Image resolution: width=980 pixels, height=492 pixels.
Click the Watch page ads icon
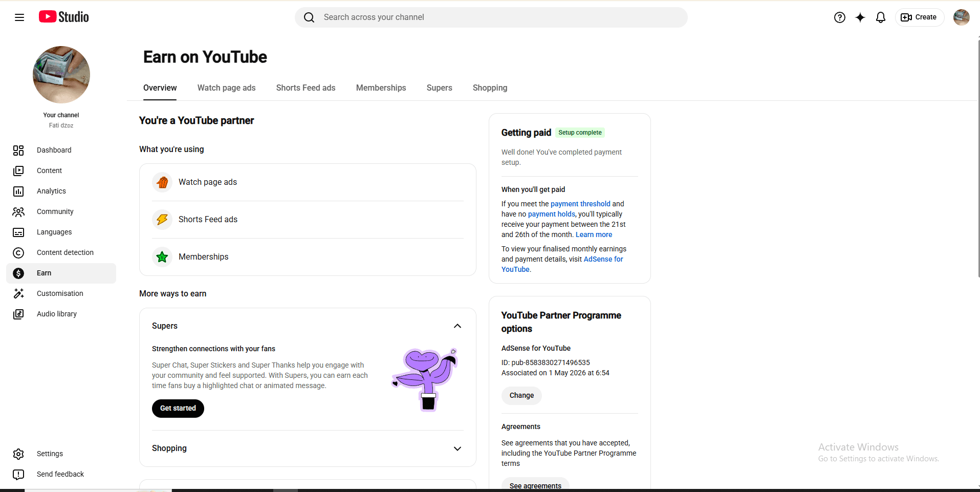click(162, 182)
